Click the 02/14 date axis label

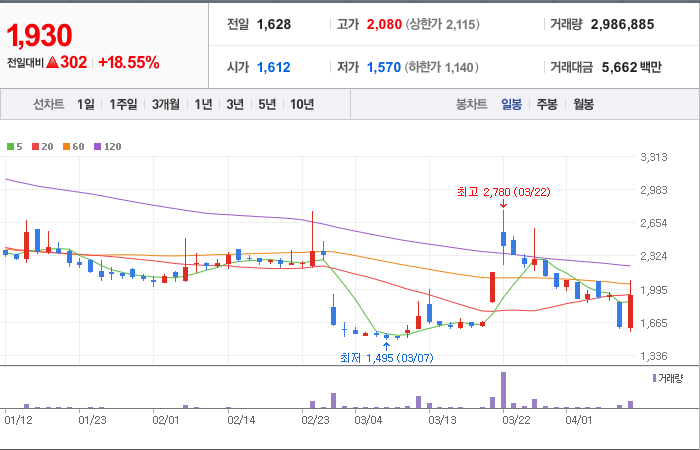pos(241,420)
